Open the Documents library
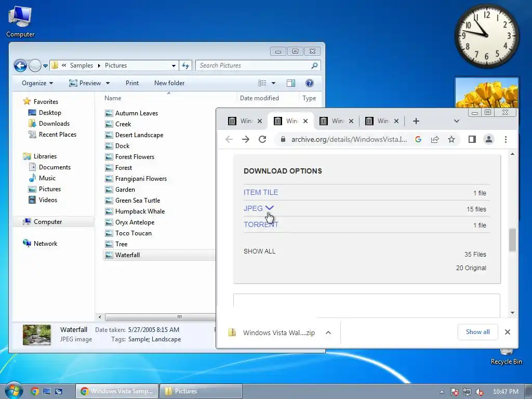The width and height of the screenshot is (532, 399). pyautogui.click(x=55, y=167)
